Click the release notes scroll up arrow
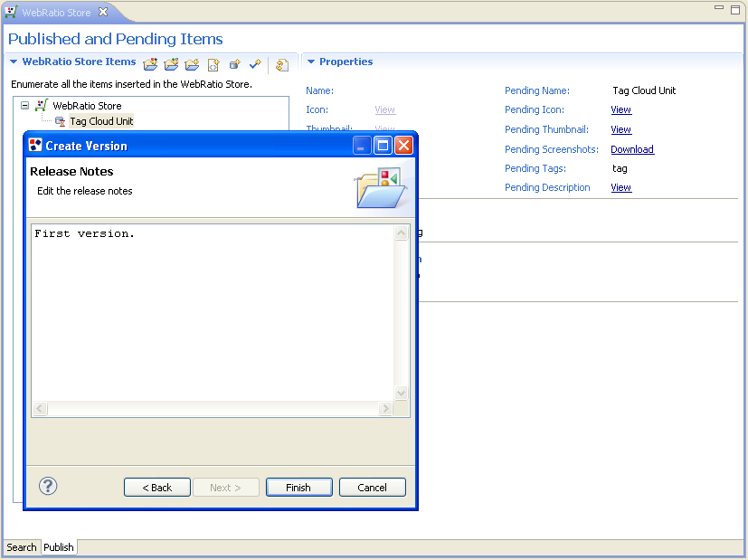This screenshot has height=560, width=748. (402, 233)
